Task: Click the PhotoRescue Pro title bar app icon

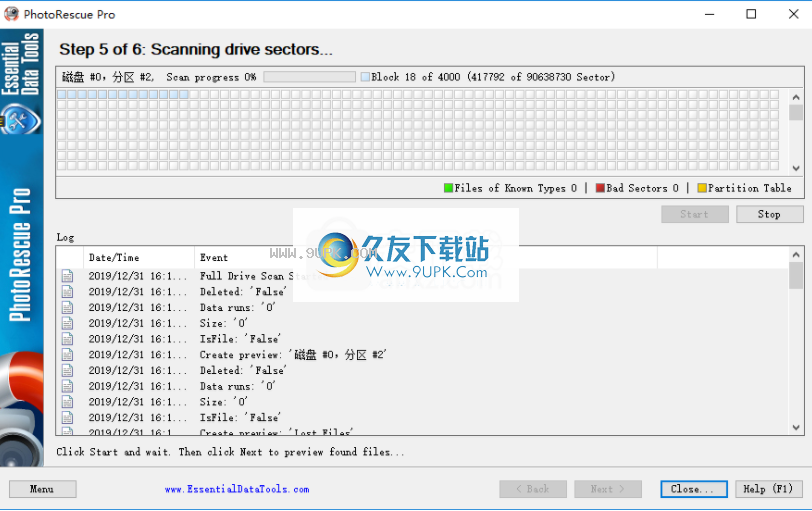Action: point(11,14)
